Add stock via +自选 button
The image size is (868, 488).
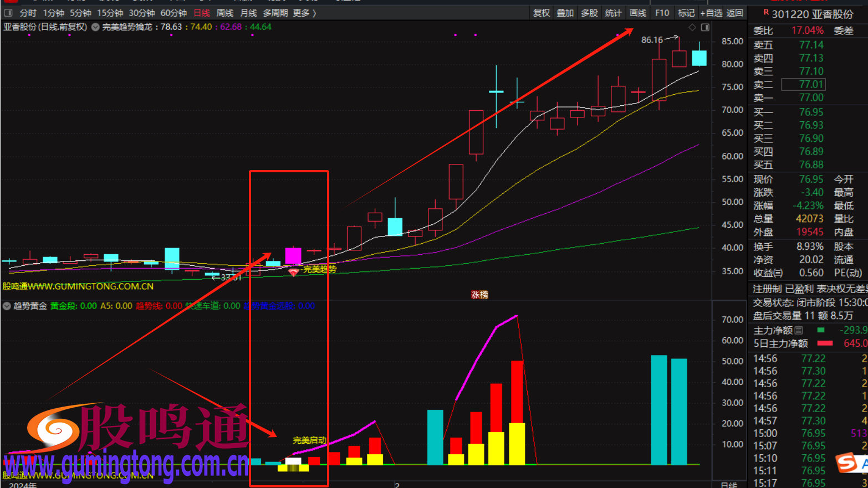pos(711,13)
